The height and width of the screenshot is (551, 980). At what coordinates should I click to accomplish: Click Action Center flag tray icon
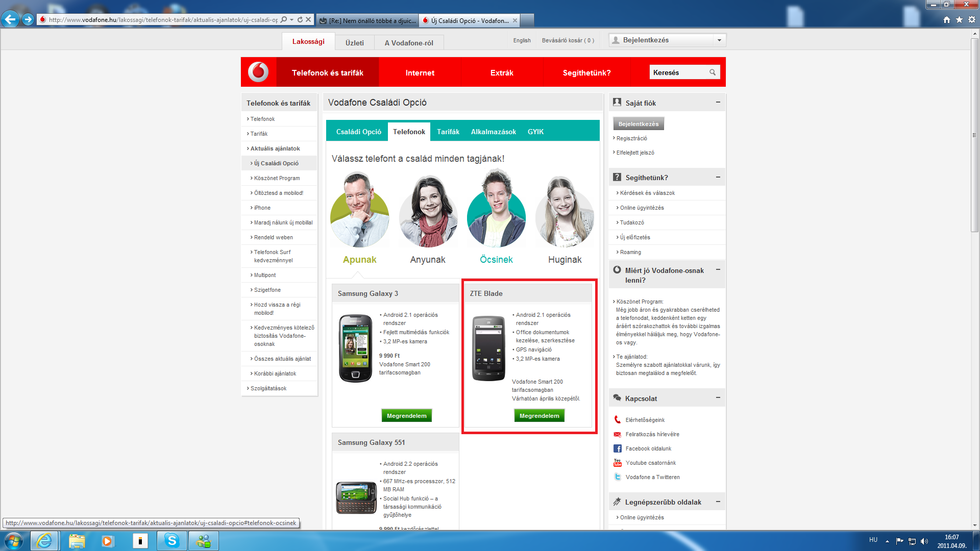coord(899,541)
